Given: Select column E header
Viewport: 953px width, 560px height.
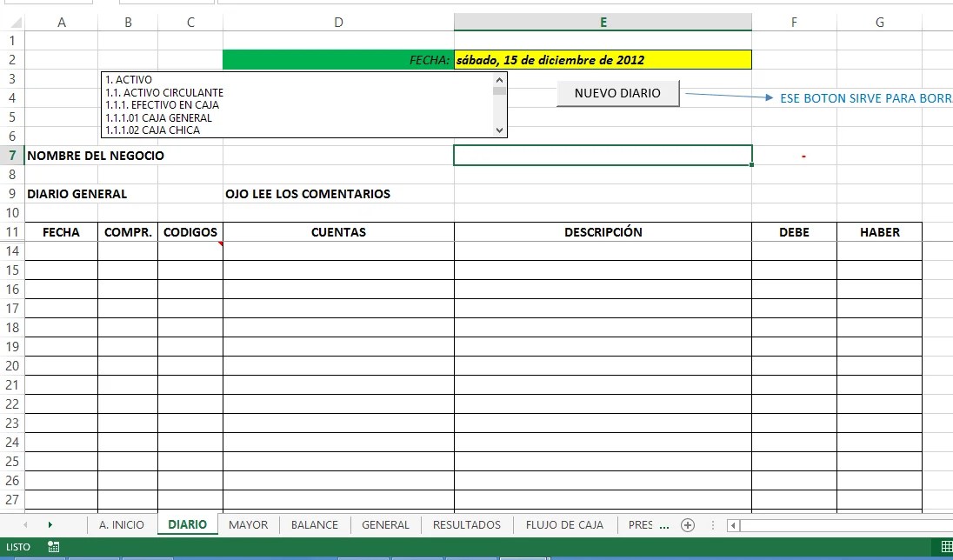Looking at the screenshot, I should coord(603,23).
